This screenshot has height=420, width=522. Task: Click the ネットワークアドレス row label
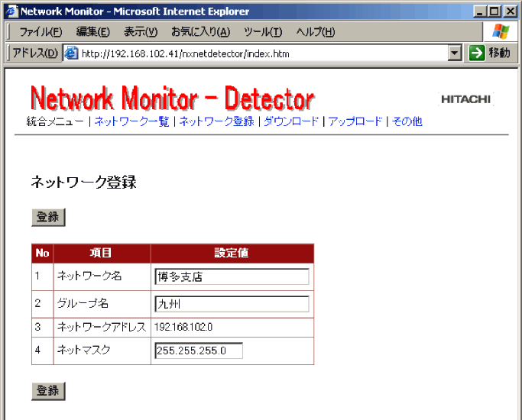pyautogui.click(x=102, y=328)
